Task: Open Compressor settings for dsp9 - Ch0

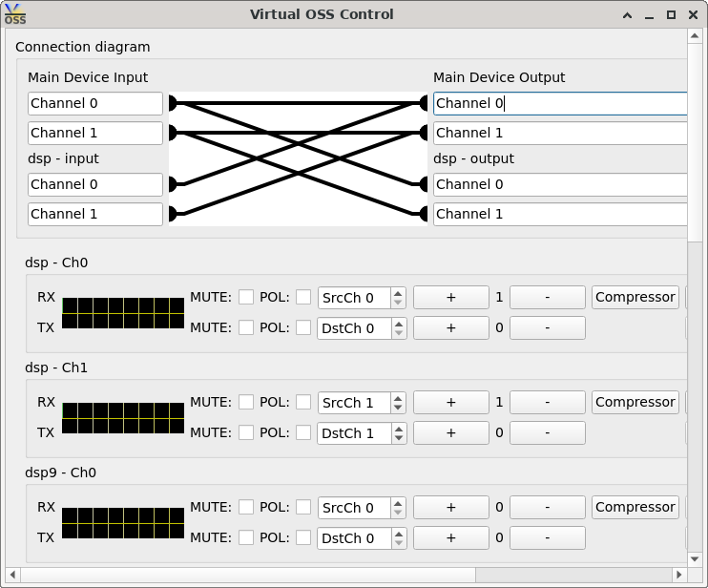Action: tap(635, 507)
